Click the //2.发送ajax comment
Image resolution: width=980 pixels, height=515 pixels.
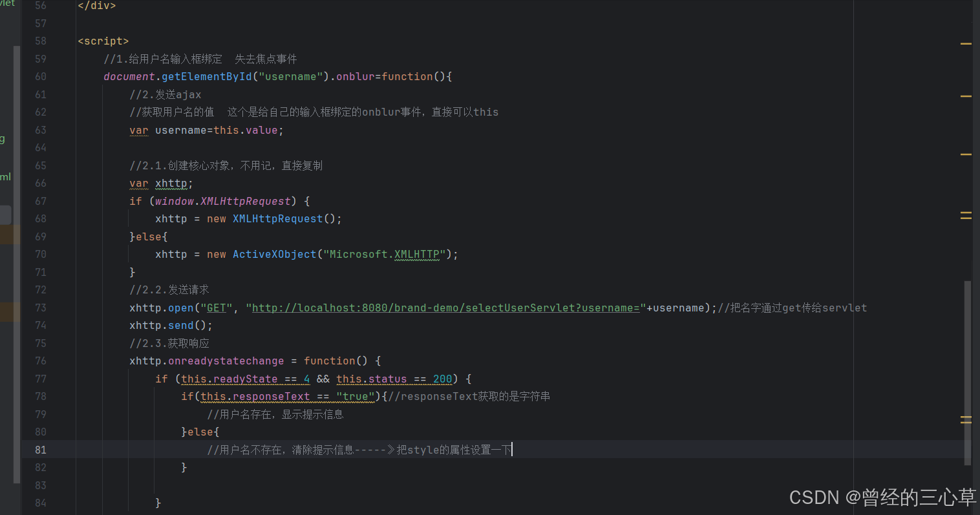tap(165, 94)
